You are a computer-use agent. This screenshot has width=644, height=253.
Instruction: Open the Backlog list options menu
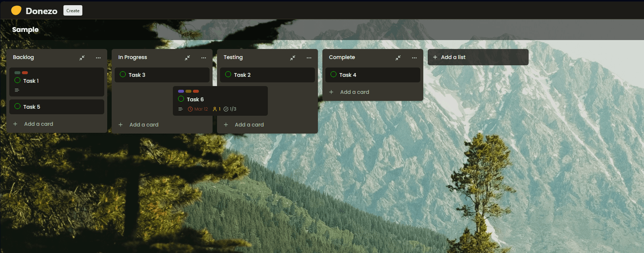(x=98, y=58)
